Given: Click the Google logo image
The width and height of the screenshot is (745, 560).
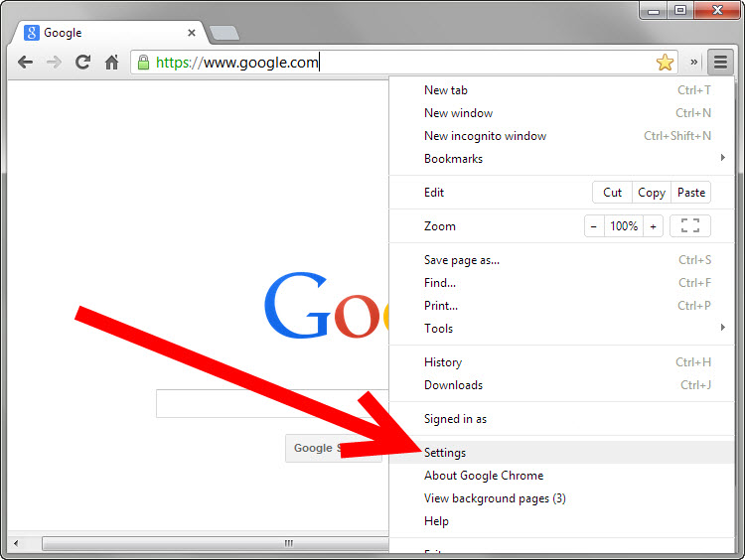Looking at the screenshot, I should pyautogui.click(x=327, y=305).
